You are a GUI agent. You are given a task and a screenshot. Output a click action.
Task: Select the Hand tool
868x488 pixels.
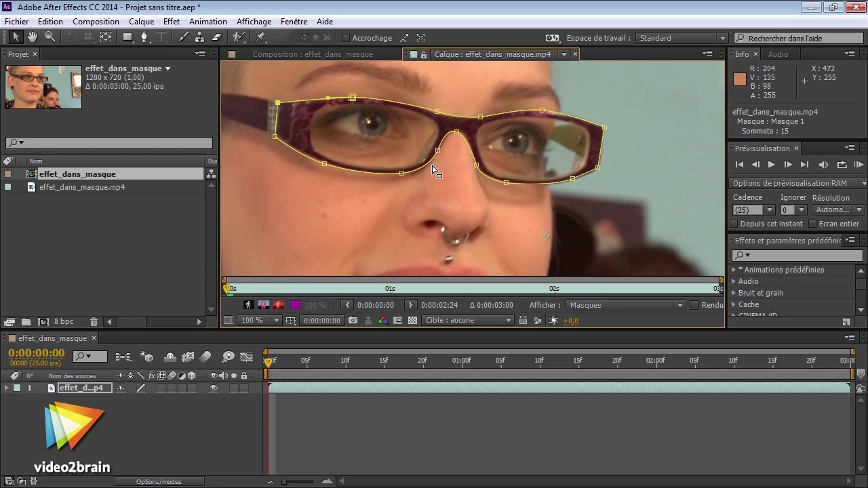33,37
